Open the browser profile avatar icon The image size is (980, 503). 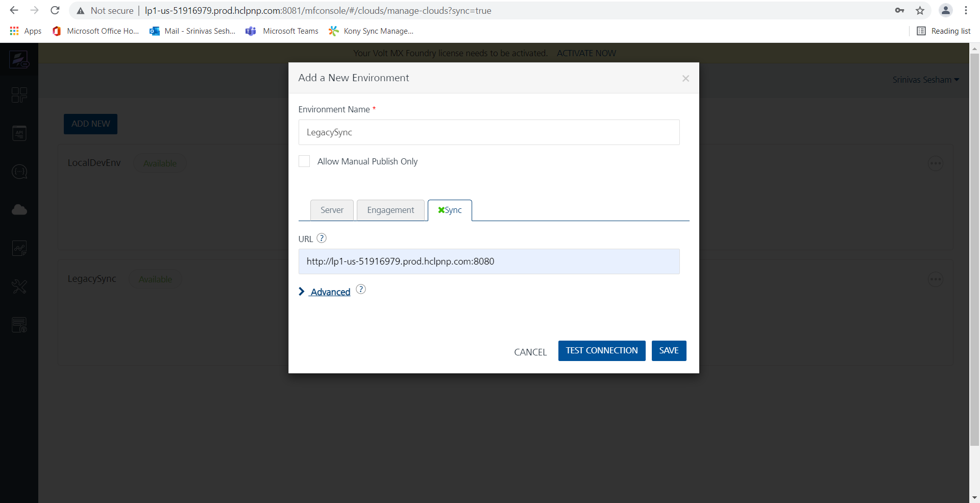click(945, 10)
